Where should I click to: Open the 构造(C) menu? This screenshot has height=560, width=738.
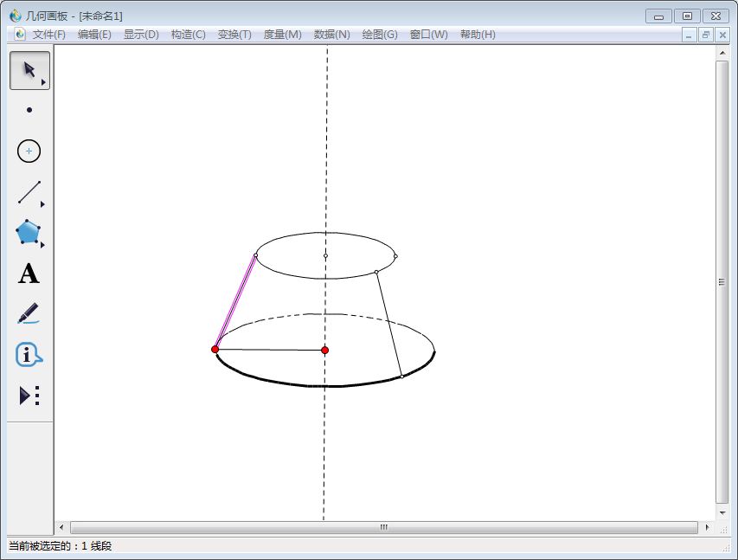(x=188, y=35)
